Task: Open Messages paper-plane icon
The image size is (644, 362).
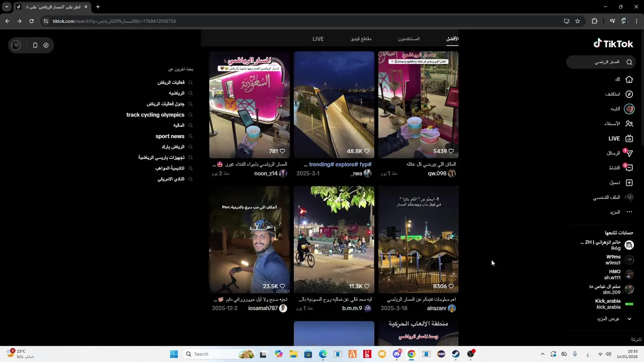Action: pyautogui.click(x=629, y=153)
